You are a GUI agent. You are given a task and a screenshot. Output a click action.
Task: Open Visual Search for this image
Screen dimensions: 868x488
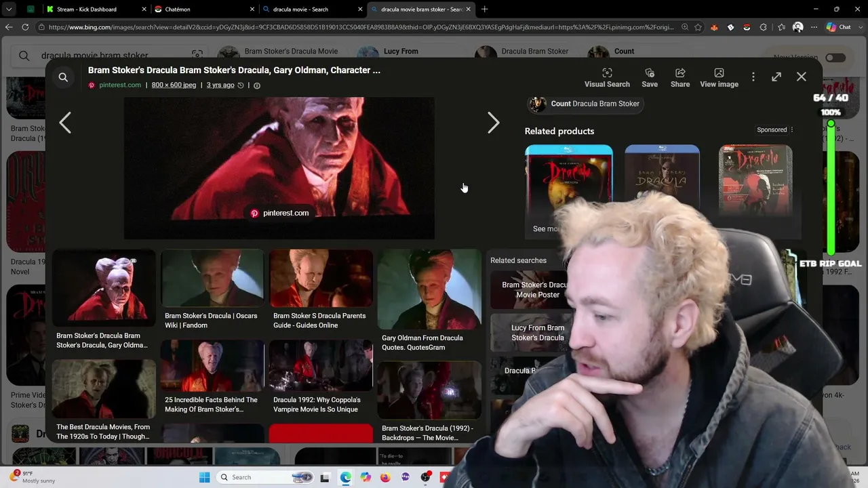607,78
